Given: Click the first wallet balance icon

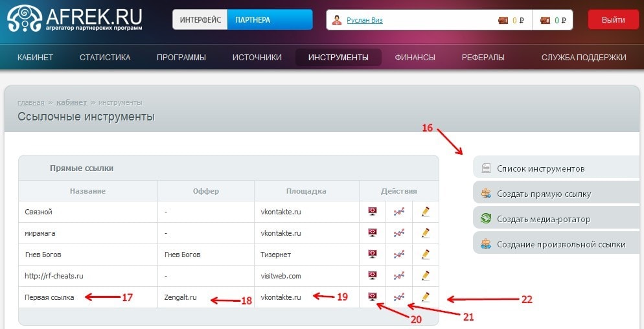Looking at the screenshot, I should click(x=503, y=20).
